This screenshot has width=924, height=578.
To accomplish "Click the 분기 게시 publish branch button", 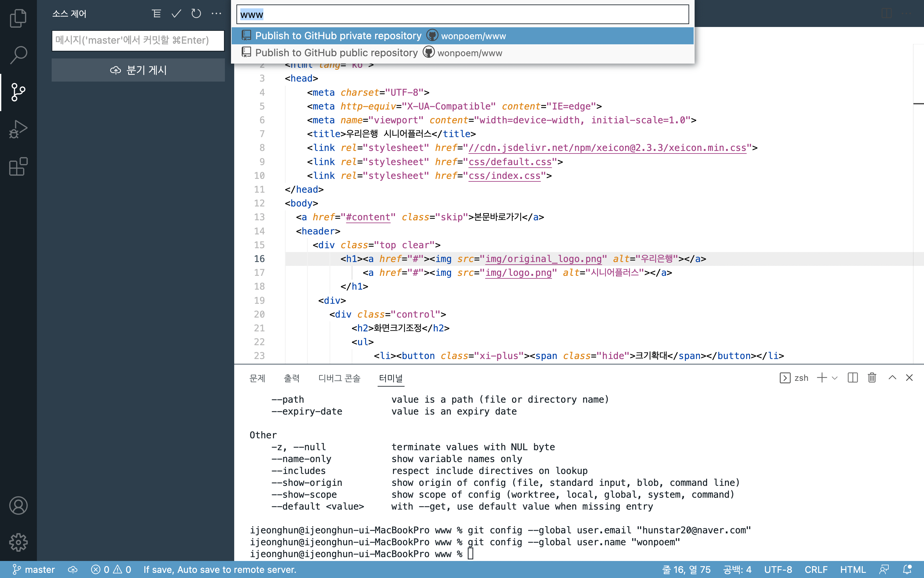I will 138,70.
